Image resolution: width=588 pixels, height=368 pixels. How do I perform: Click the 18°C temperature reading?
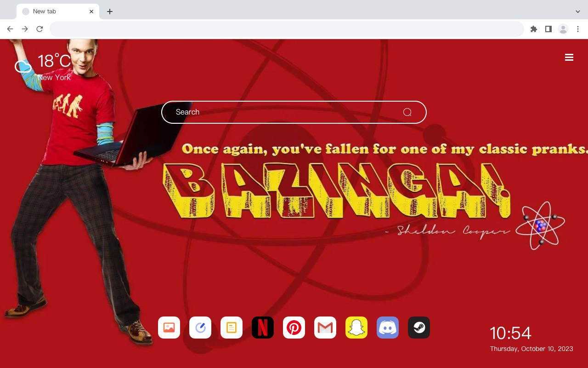point(54,61)
